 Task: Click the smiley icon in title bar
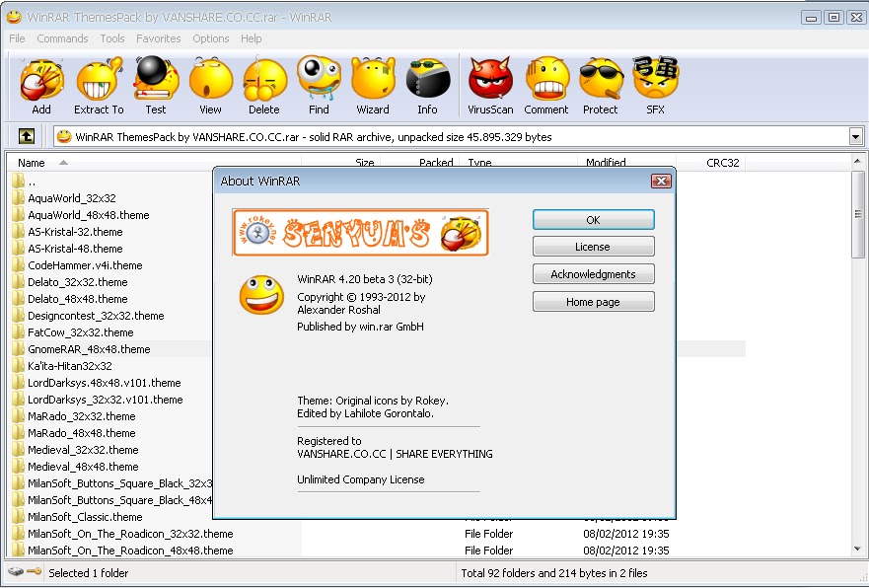pyautogui.click(x=14, y=17)
